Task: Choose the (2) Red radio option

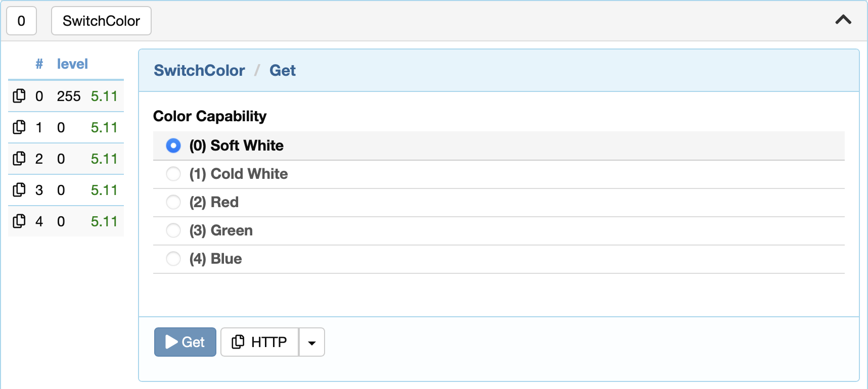Action: click(173, 202)
